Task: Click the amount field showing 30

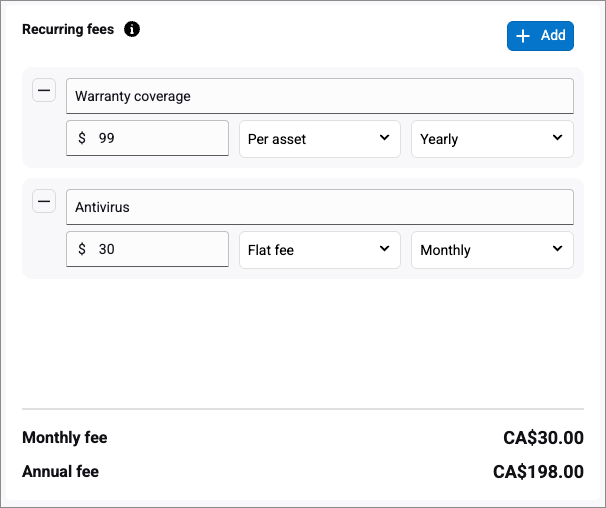Action: pyautogui.click(x=155, y=250)
